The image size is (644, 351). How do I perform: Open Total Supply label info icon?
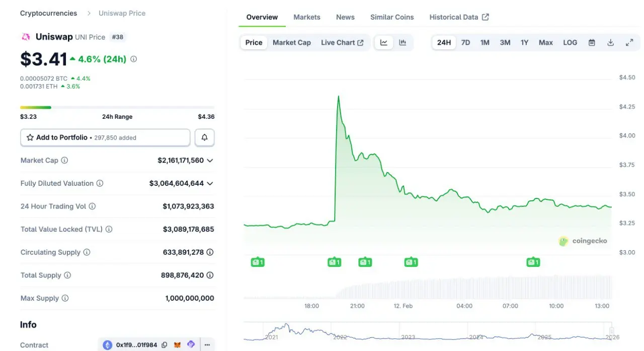click(67, 275)
